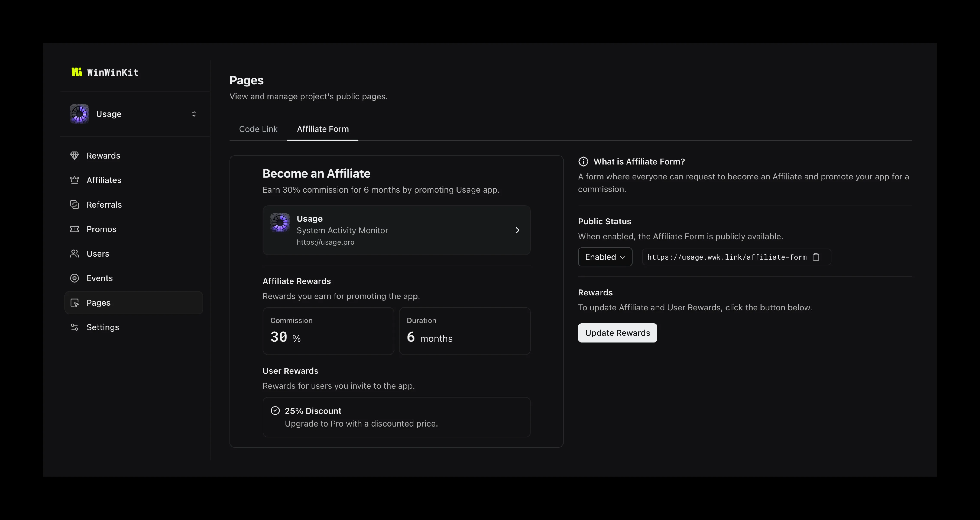980x520 pixels.
Task: Open the https://usage.pro link
Action: [x=325, y=242]
